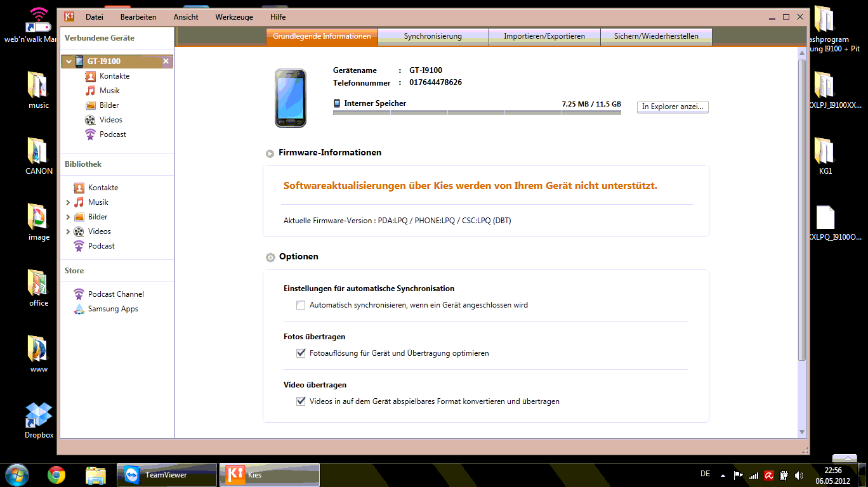
Task: Select the Grundlegende Informationen tab
Action: click(x=322, y=37)
